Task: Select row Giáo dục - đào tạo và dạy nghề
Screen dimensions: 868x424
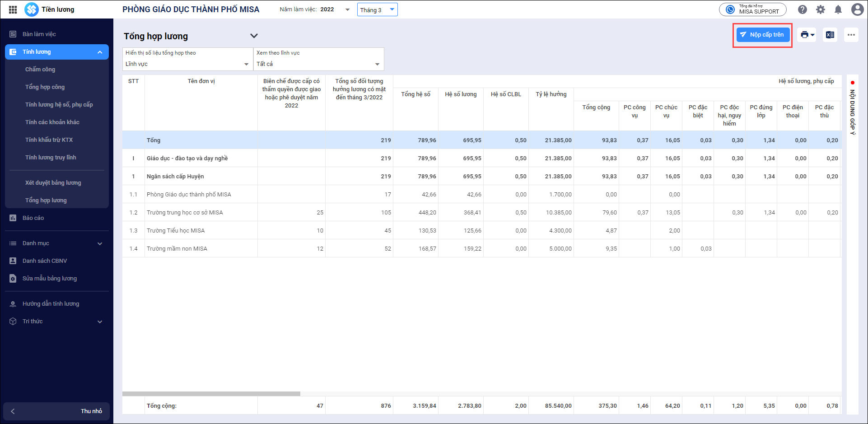Action: [481, 158]
